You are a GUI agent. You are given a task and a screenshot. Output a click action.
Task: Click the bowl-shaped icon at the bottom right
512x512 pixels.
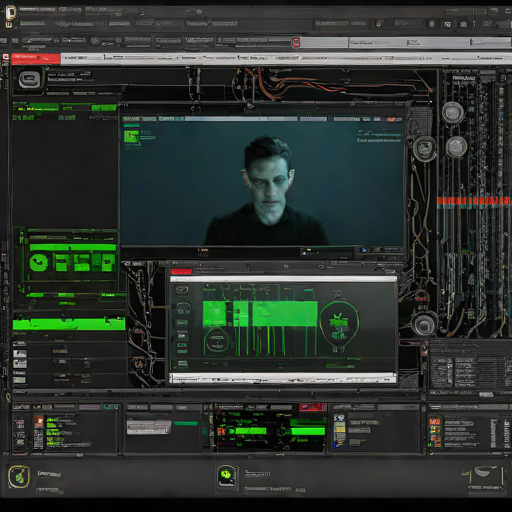click(485, 472)
